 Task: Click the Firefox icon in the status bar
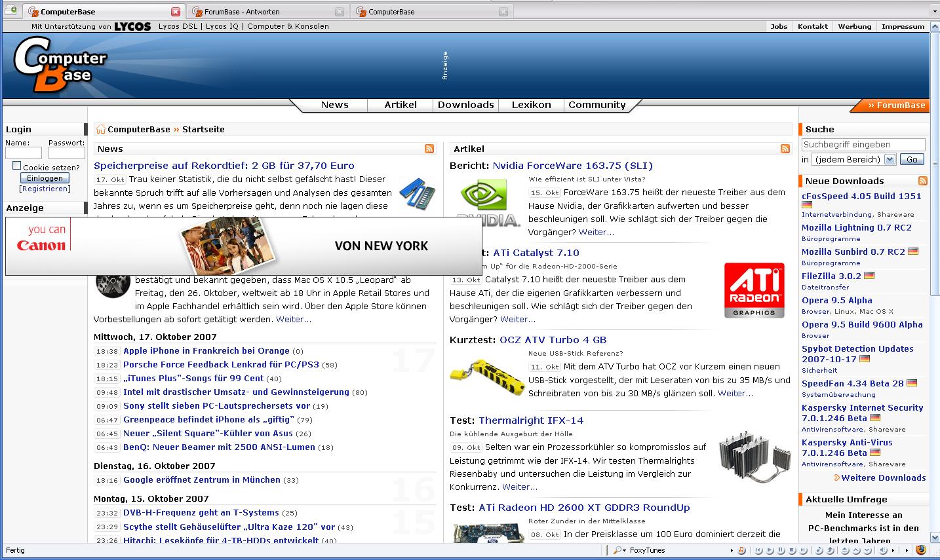point(921,550)
